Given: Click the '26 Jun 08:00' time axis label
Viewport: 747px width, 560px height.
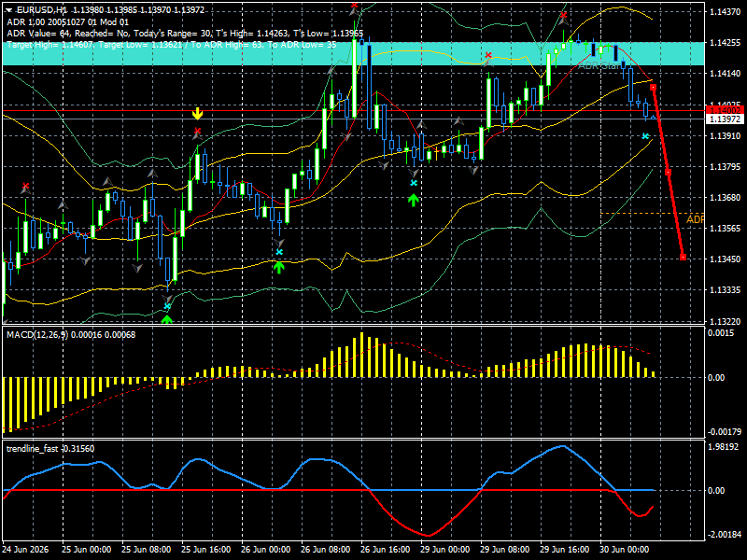Looking at the screenshot, I should coord(326,549).
